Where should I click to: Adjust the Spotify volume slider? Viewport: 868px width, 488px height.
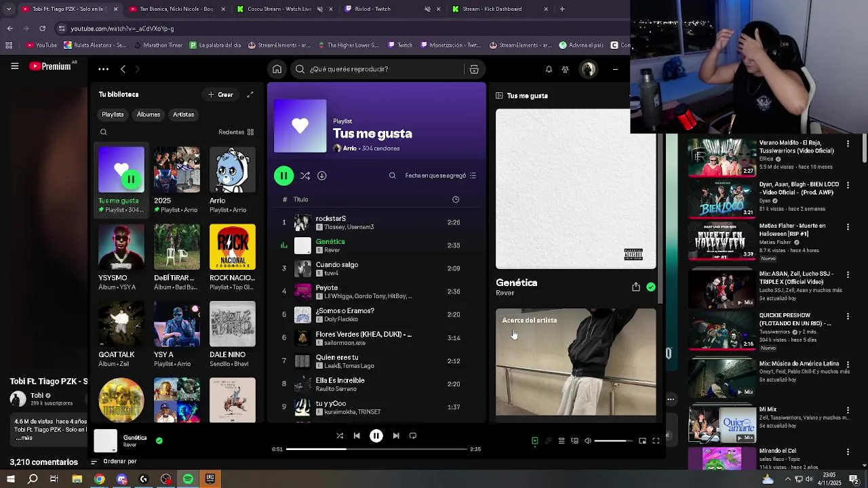613,441
